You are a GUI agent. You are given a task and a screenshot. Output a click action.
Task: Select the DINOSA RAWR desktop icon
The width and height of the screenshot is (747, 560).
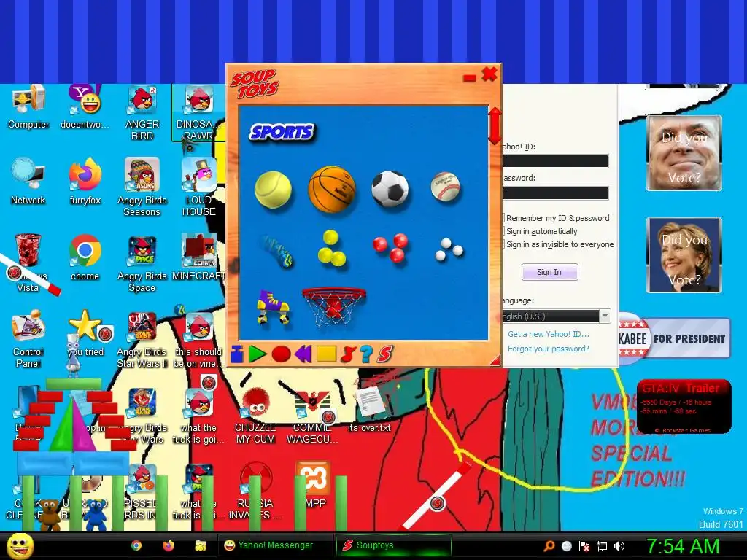coord(198,113)
